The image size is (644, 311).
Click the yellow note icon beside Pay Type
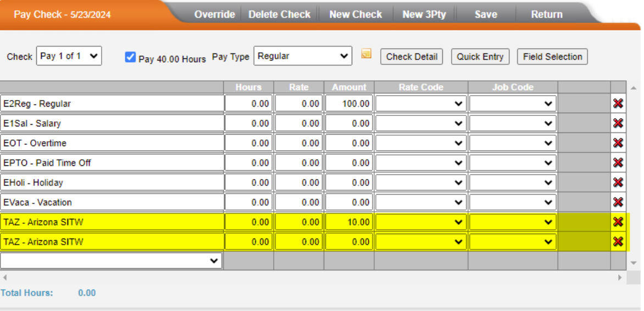pyautogui.click(x=366, y=54)
